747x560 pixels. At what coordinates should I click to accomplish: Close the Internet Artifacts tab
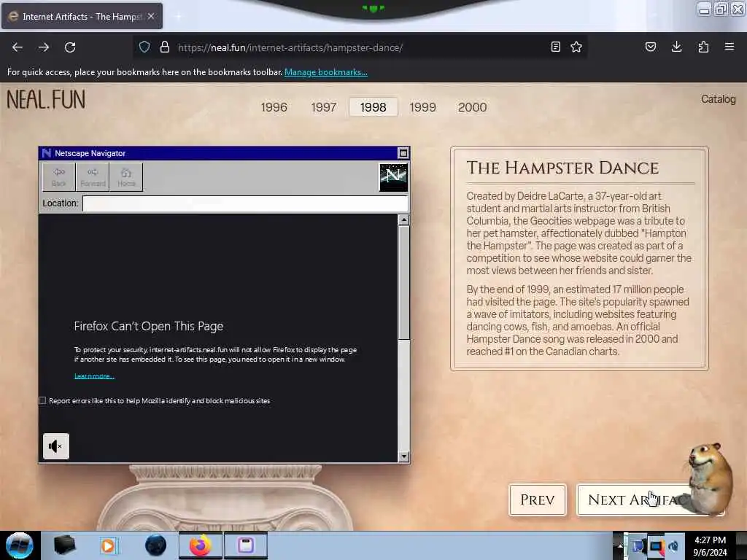[x=151, y=16]
